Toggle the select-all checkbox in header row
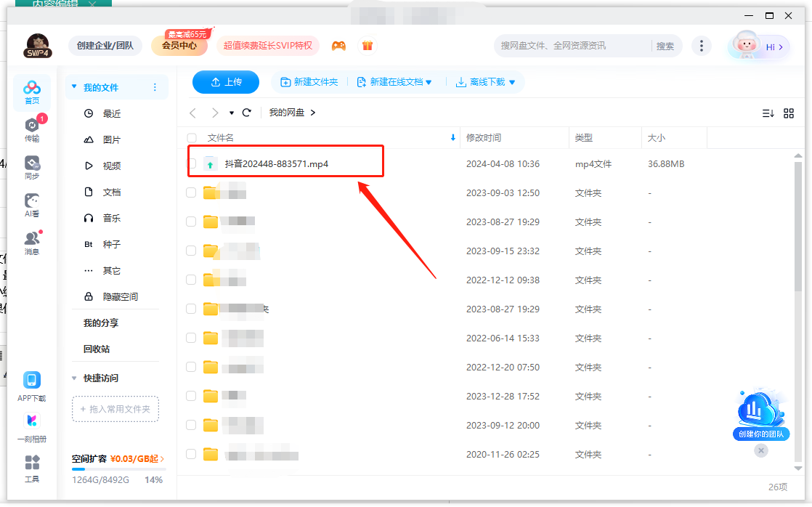 pos(192,138)
